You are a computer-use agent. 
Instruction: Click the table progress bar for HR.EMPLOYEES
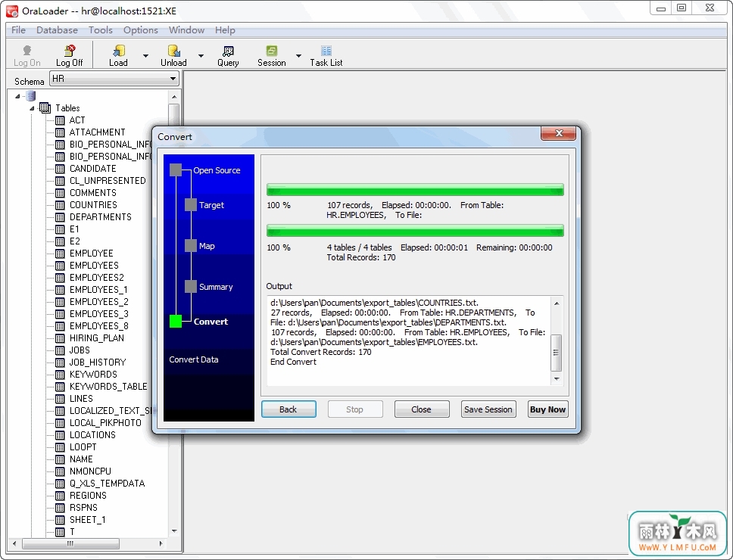[415, 190]
